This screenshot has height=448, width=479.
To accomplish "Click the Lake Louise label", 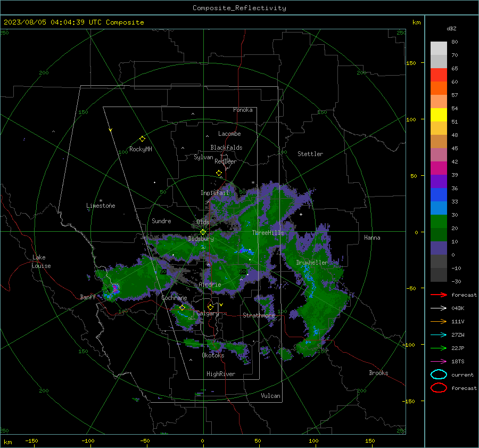I will 41,262.
